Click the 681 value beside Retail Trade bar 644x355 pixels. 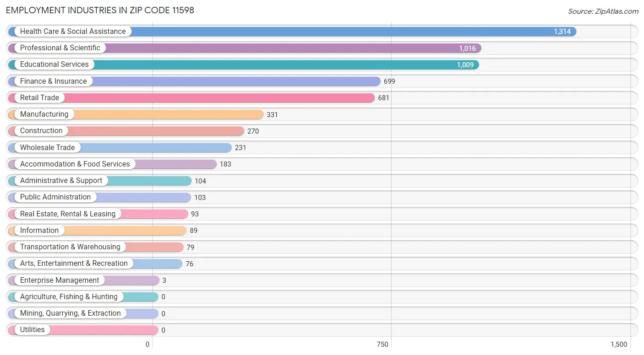[383, 98]
